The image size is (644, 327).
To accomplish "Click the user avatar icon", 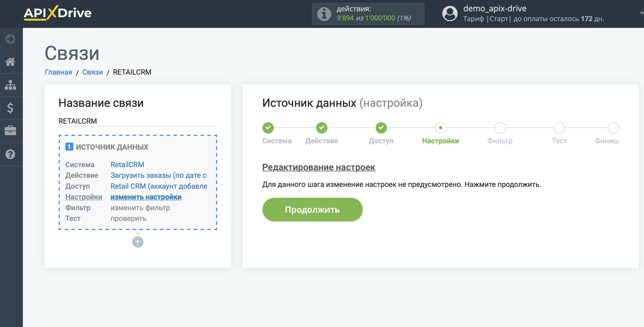I will (450, 14).
